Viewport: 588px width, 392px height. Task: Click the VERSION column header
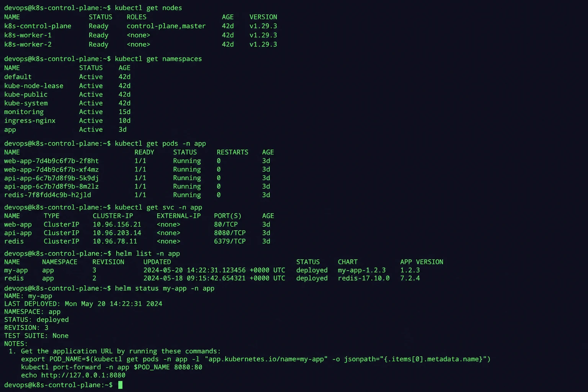pos(263,17)
